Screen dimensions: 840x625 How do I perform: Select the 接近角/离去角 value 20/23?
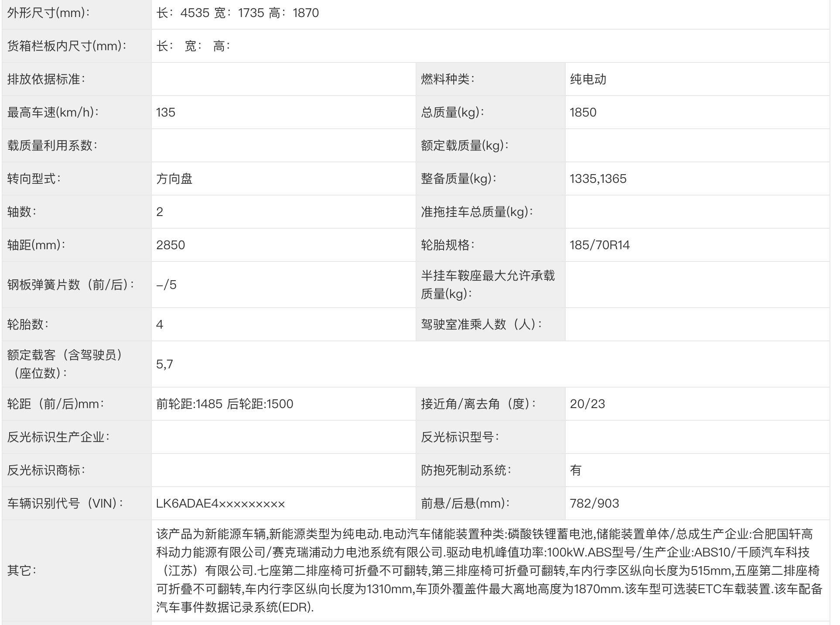click(x=587, y=404)
